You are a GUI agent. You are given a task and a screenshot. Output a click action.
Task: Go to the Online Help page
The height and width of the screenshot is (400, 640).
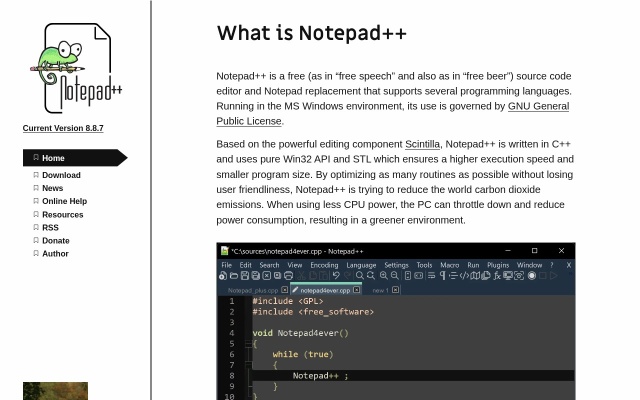coord(64,201)
